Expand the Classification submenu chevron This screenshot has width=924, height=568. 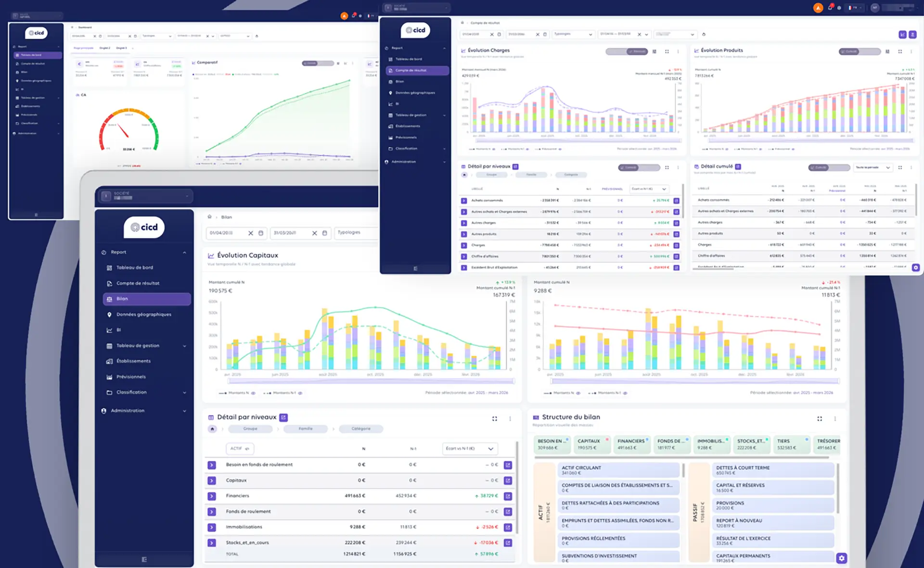point(185,392)
